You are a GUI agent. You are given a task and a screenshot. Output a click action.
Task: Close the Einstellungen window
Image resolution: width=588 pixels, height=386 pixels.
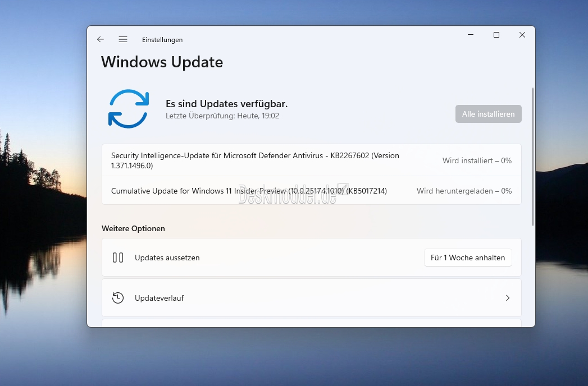click(522, 35)
